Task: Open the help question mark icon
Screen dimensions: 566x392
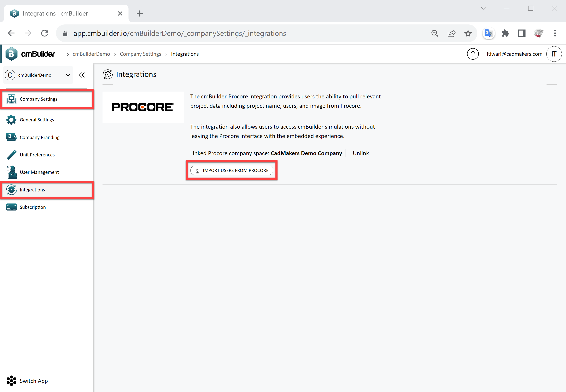Action: (473, 54)
